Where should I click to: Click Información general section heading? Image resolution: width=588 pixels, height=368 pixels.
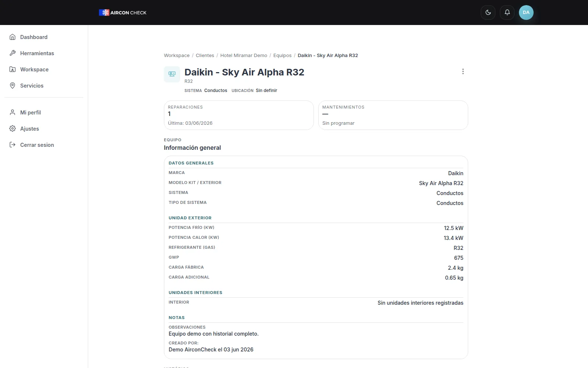coord(192,148)
